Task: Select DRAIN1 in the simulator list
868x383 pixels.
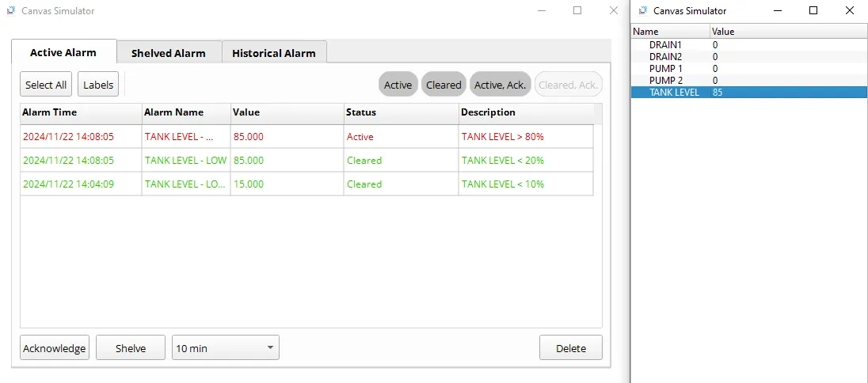Action: click(665, 45)
